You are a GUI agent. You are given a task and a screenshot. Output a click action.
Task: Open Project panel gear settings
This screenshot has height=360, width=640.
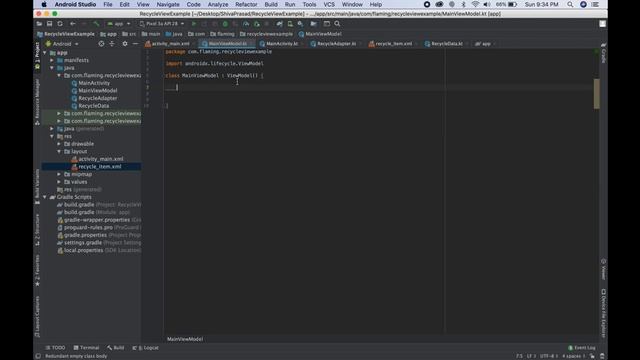tap(125, 44)
